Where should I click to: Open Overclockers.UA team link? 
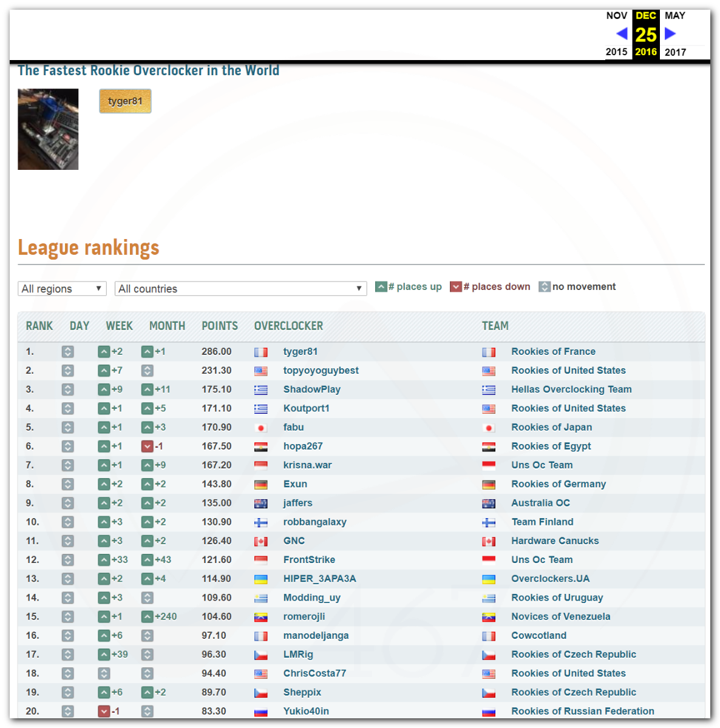[x=551, y=579]
